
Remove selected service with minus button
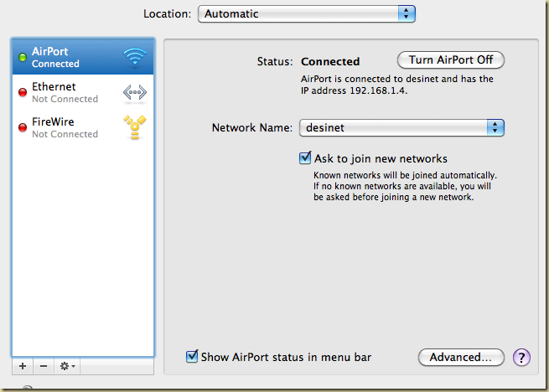pyautogui.click(x=44, y=366)
